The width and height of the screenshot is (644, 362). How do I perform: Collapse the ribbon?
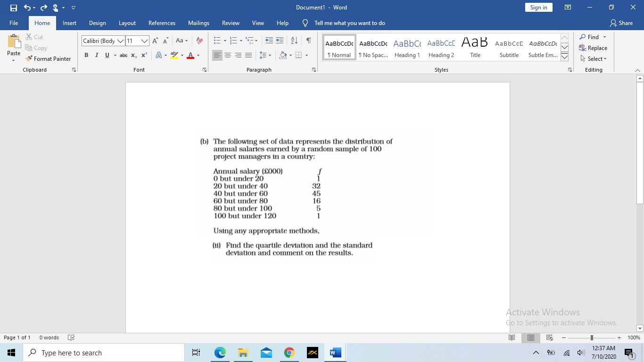(x=637, y=70)
